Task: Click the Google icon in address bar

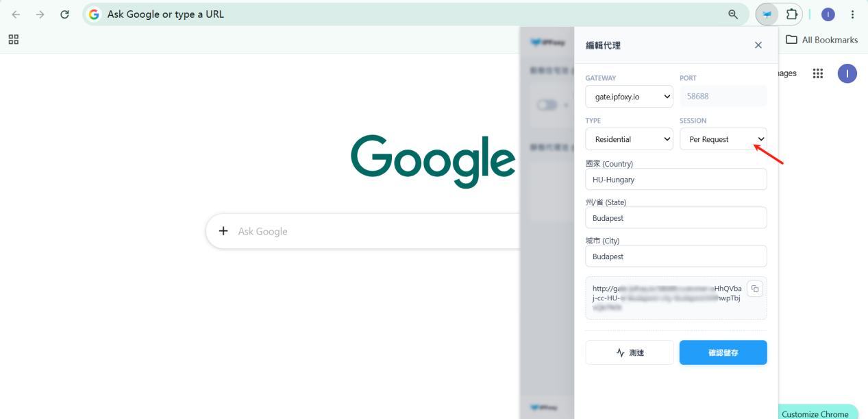Action: 94,14
